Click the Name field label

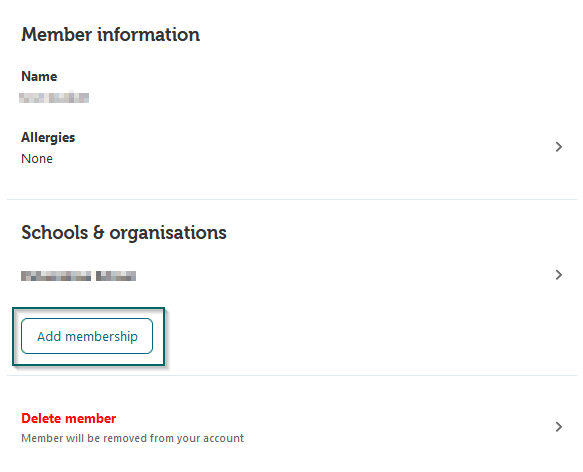pos(39,77)
